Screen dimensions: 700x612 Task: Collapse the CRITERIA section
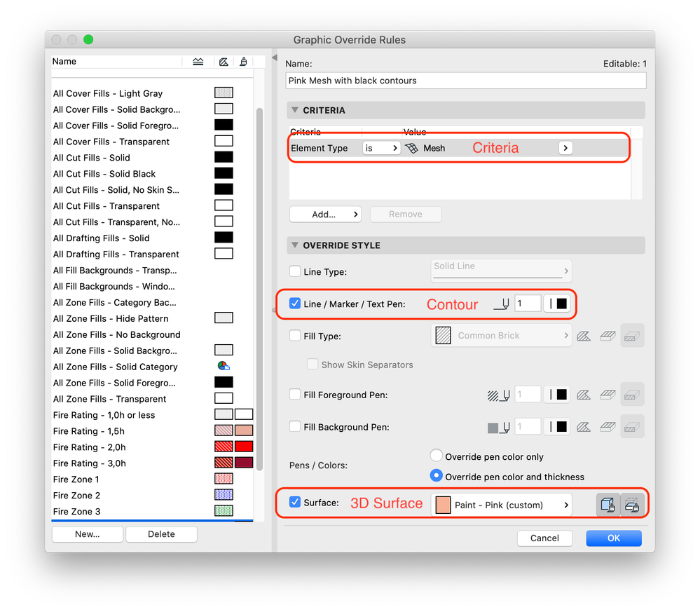click(294, 110)
